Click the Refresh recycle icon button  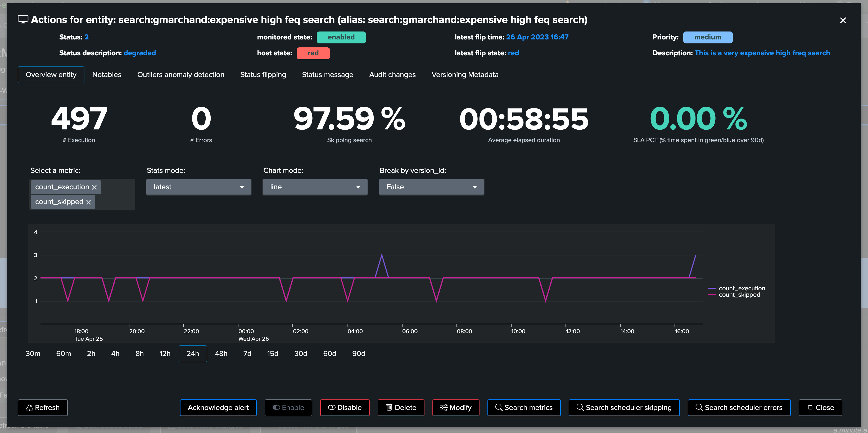pyautogui.click(x=43, y=408)
